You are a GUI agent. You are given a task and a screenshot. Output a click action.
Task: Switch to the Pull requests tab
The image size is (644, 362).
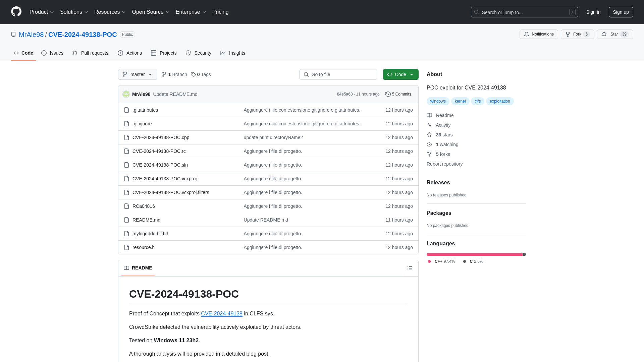tap(90, 53)
